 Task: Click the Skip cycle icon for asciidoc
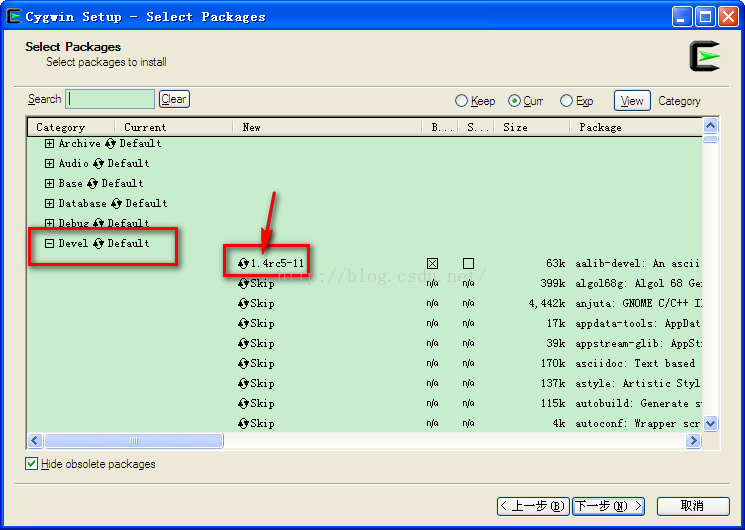pyautogui.click(x=243, y=363)
